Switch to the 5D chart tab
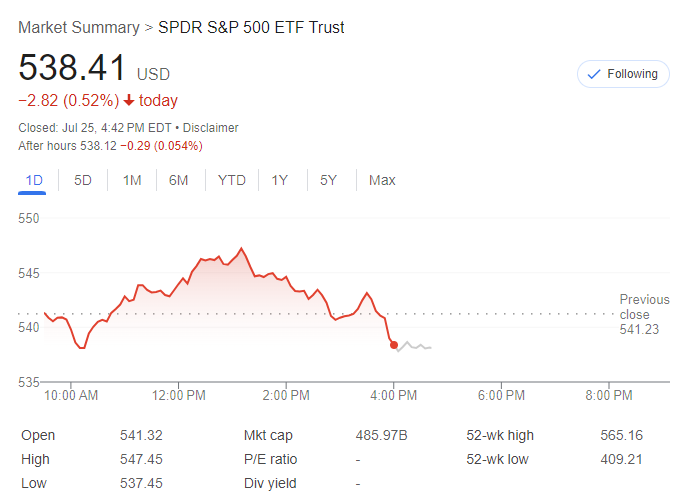Image resolution: width=685 pixels, height=499 pixels. click(83, 180)
